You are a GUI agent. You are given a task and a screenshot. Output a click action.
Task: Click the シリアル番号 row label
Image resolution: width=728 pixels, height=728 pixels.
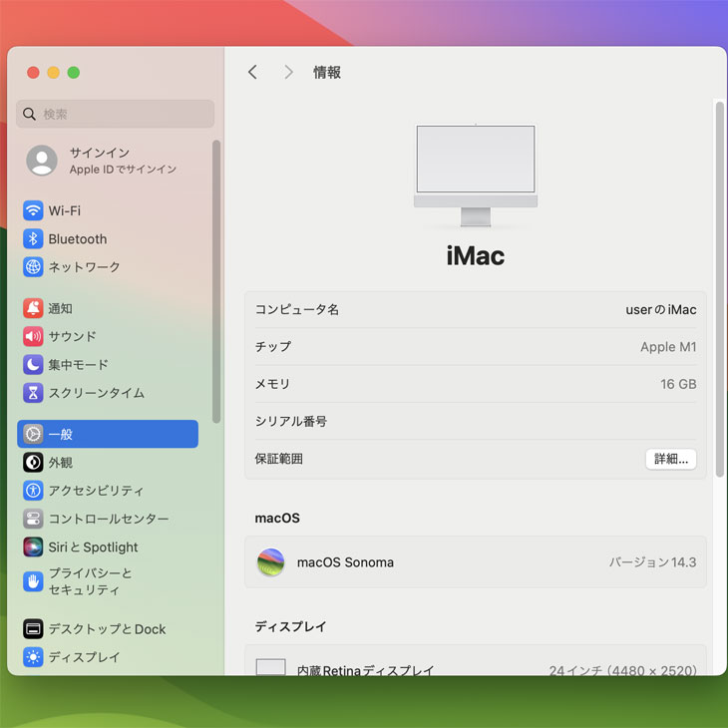(x=290, y=421)
